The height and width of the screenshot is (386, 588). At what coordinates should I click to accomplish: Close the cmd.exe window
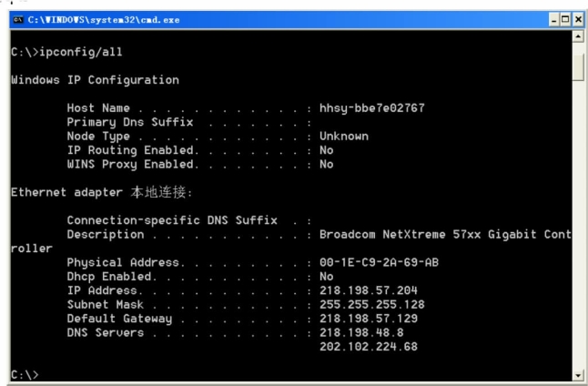578,19
